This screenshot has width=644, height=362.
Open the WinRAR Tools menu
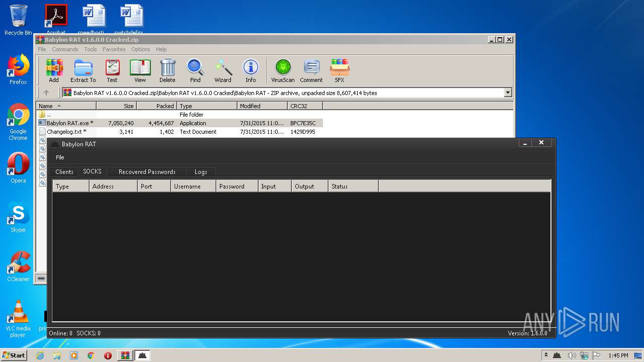pos(91,49)
